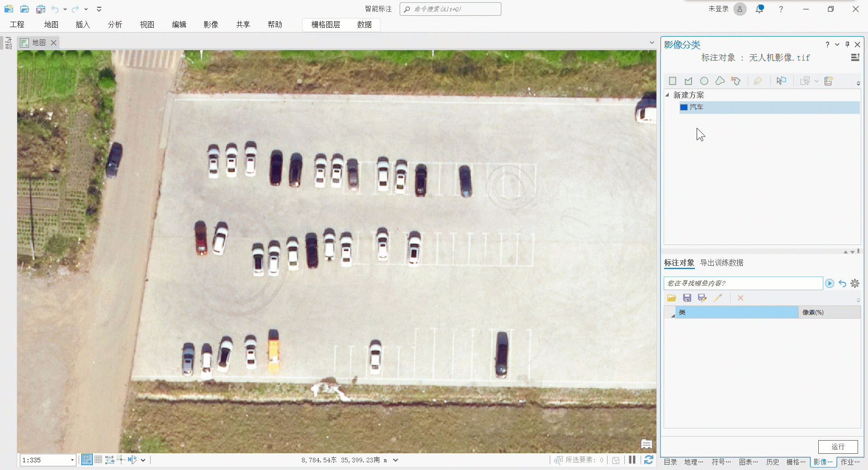
Task: Select the Rectangle labeling tool
Action: [673, 81]
